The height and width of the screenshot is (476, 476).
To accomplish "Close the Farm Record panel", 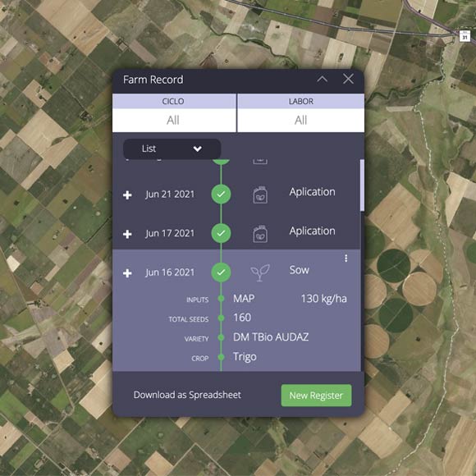I will [x=348, y=79].
